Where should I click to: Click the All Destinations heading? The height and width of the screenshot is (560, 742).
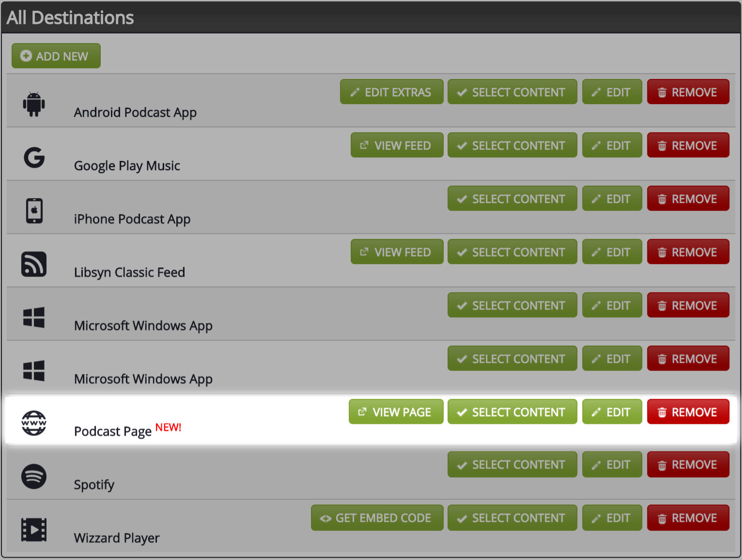(70, 17)
